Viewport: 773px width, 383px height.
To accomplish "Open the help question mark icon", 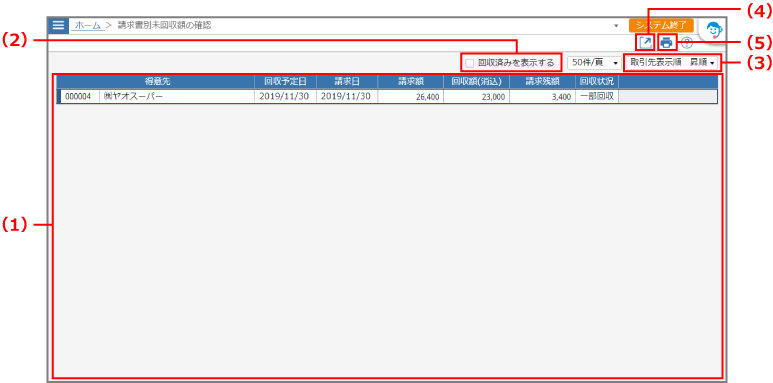I will pyautogui.click(x=687, y=43).
